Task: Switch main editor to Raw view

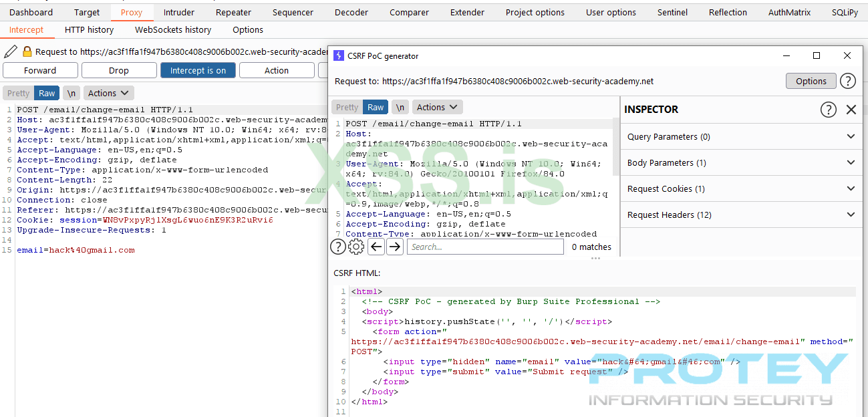Action: (x=47, y=93)
